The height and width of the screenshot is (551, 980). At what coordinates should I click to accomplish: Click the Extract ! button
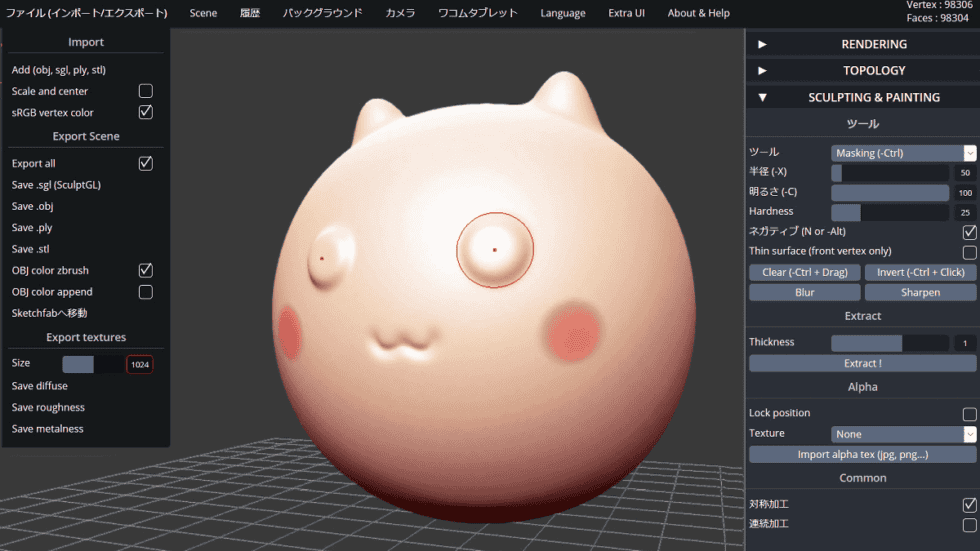(862, 363)
